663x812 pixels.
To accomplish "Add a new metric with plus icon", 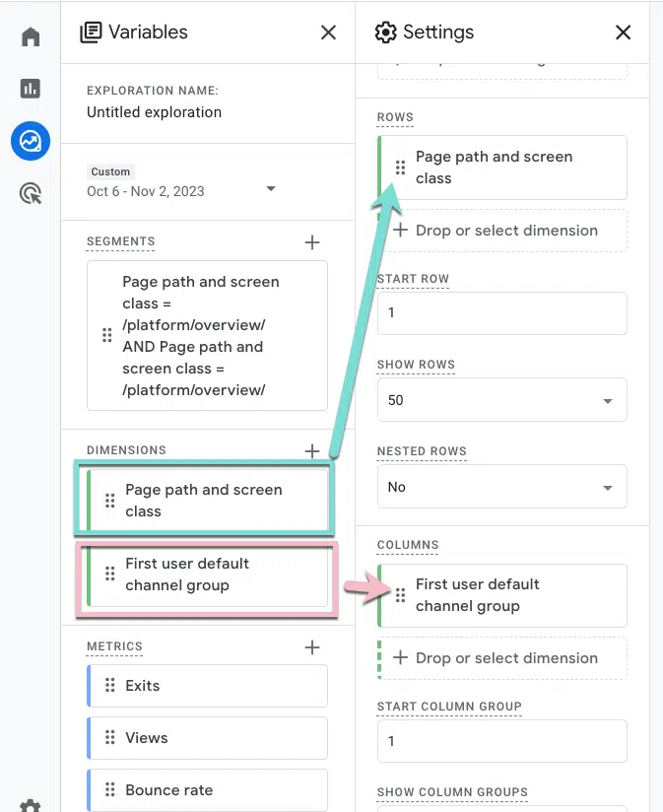I will point(312,646).
